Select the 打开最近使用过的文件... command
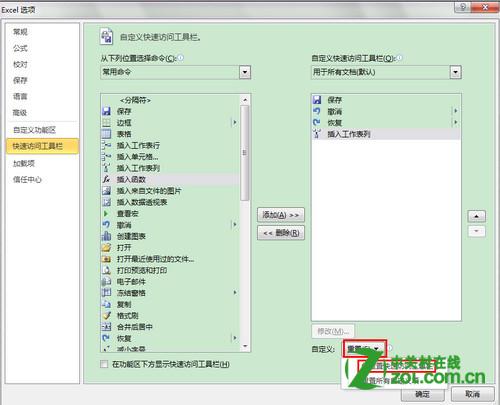Image resolution: width=500 pixels, height=405 pixels. [170, 259]
